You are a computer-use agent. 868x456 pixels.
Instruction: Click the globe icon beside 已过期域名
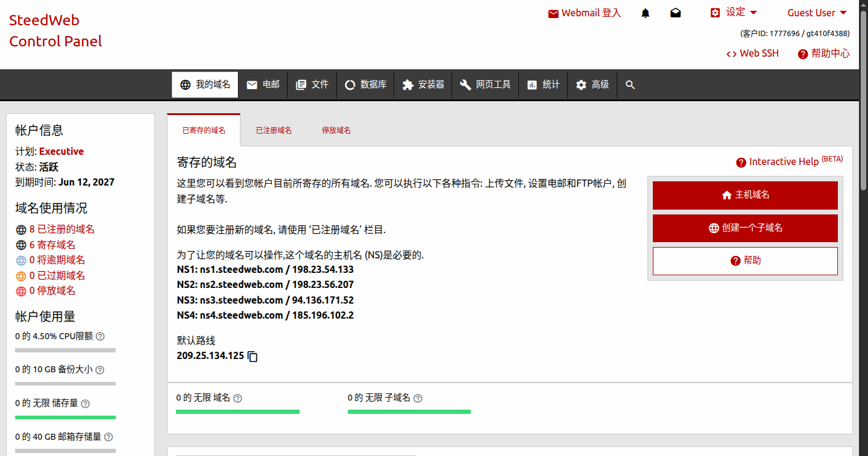point(21,276)
